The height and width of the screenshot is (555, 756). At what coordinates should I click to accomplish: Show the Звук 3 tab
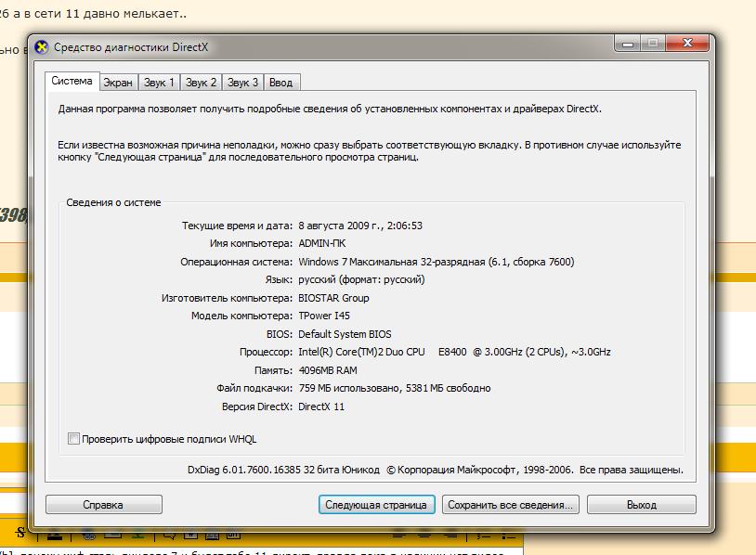243,83
